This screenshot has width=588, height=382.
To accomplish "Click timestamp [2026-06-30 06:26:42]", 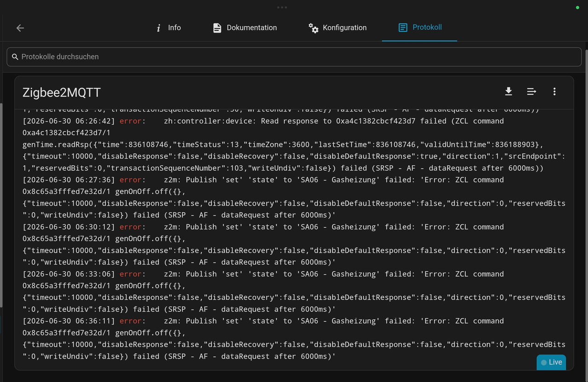I will (x=69, y=121).
